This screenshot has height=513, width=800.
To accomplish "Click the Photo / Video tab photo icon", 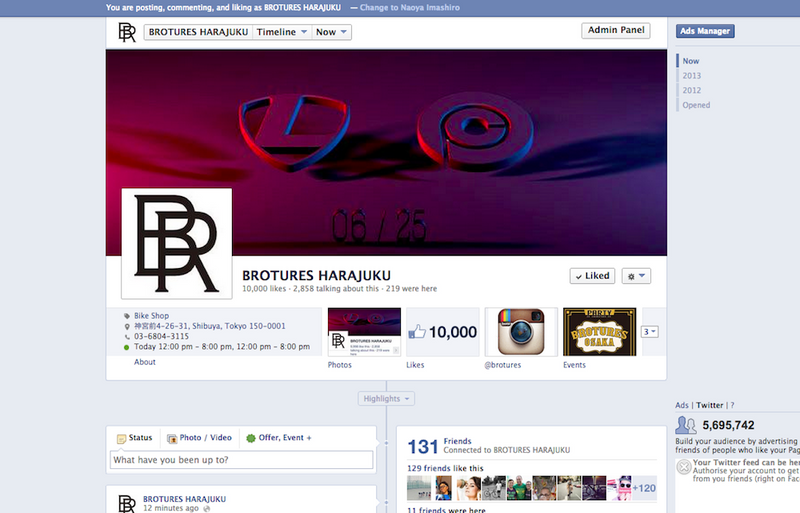I will tap(172, 438).
